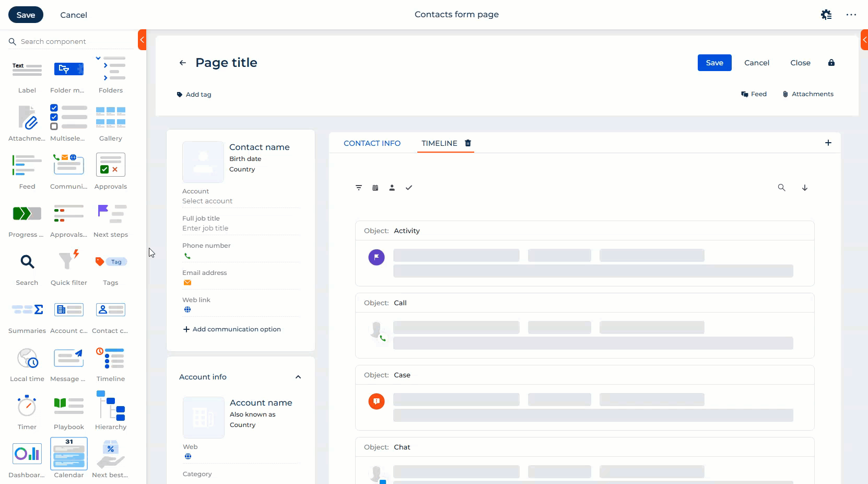Open the three-dots more options menu

click(x=851, y=15)
